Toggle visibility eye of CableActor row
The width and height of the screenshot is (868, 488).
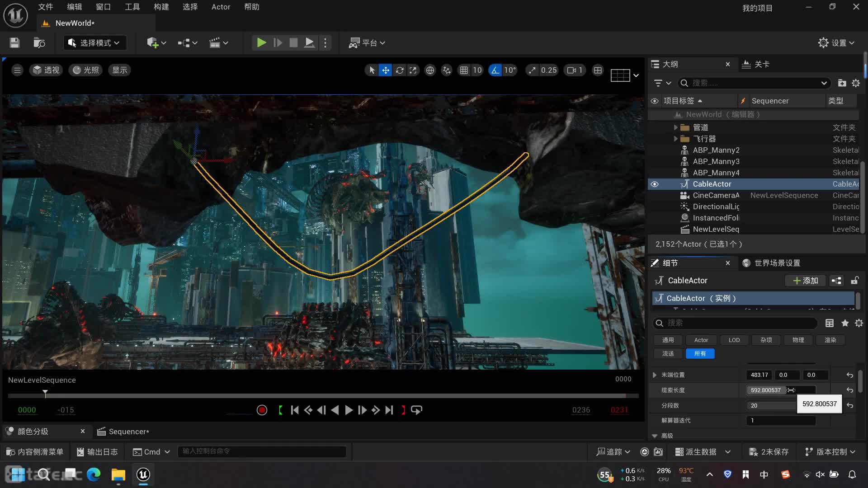pos(655,184)
